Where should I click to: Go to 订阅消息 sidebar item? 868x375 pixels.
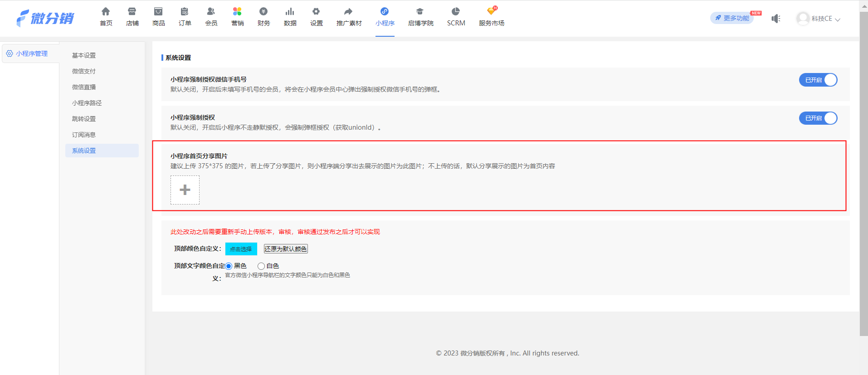84,135
